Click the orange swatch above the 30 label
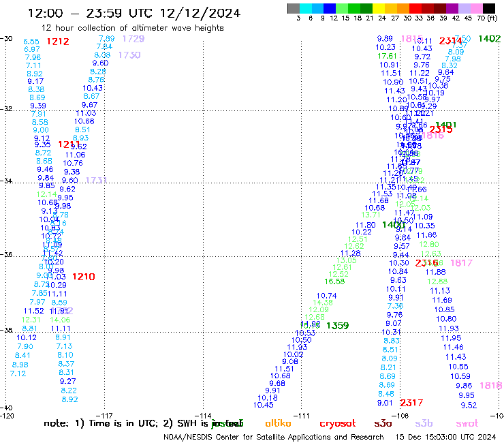The image size is (504, 443). 403,8
